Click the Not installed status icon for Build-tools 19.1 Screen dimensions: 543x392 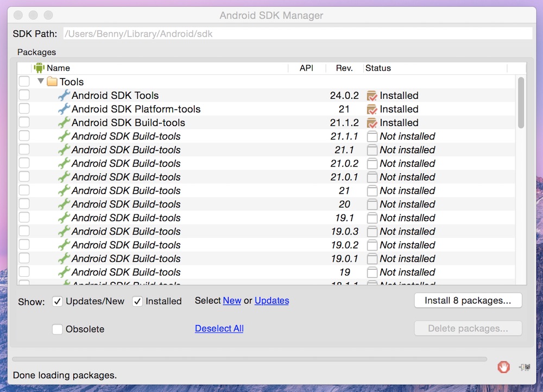point(372,218)
